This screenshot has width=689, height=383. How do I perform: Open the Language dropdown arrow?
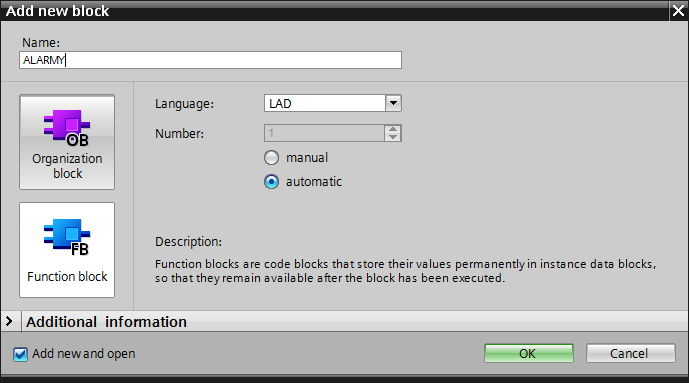[393, 103]
